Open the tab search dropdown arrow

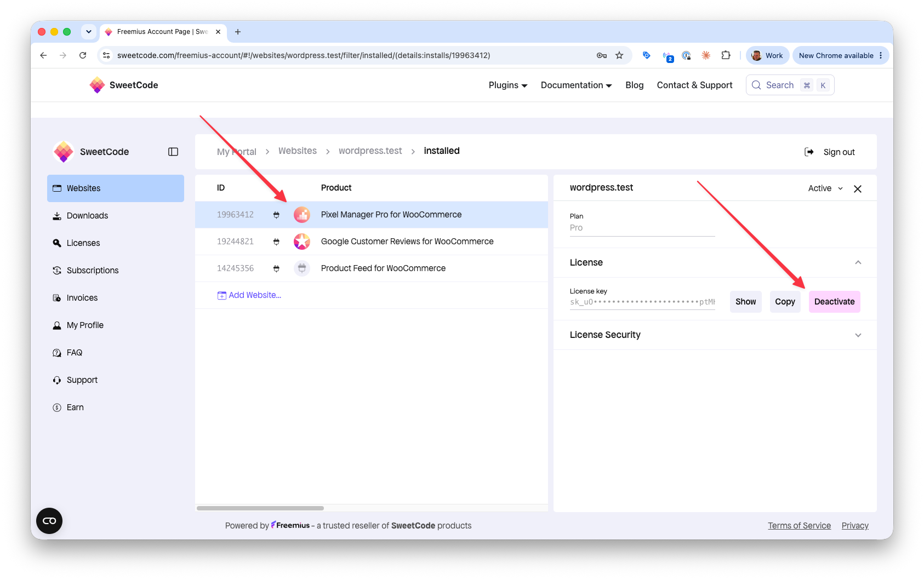[x=89, y=32]
